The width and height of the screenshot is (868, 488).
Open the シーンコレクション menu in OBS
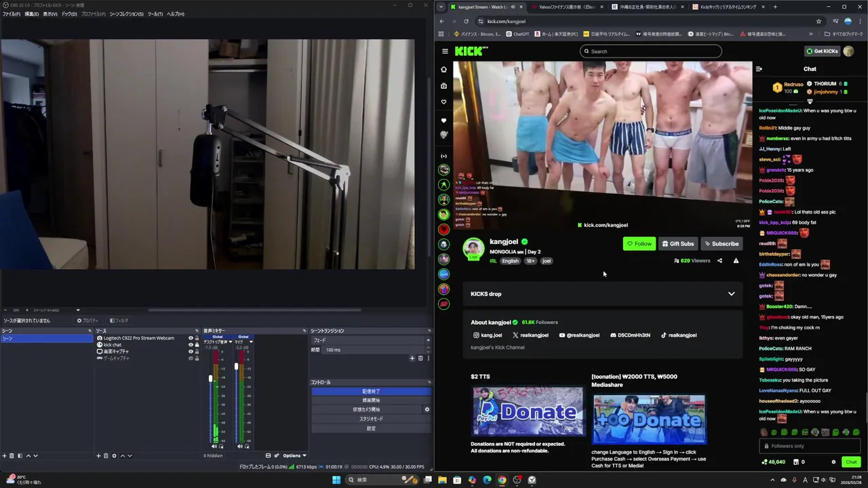(127, 14)
